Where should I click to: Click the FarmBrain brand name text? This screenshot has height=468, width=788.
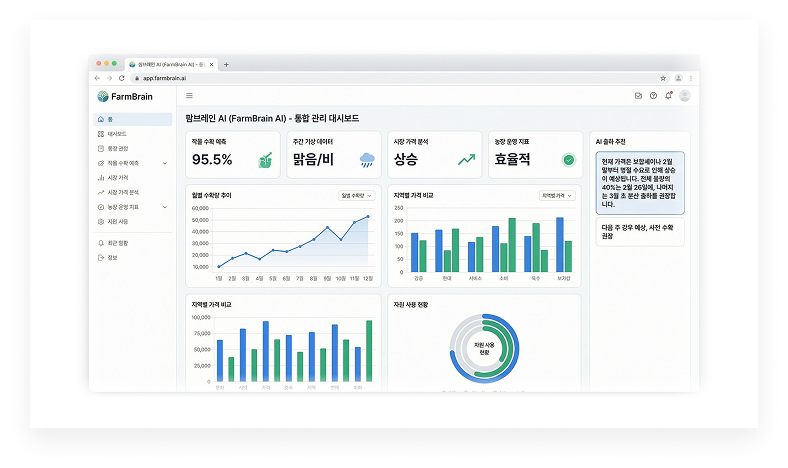(x=132, y=97)
